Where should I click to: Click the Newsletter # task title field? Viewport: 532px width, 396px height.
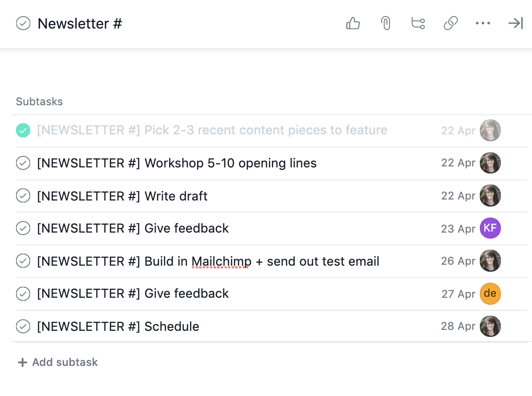80,24
